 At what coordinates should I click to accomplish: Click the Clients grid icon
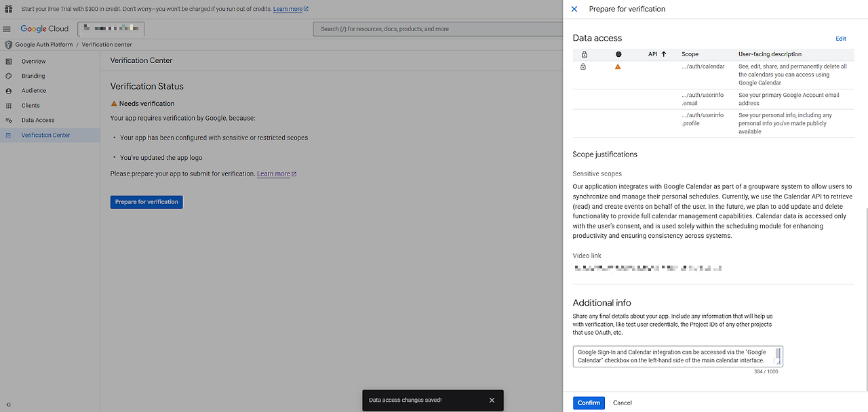(8, 106)
